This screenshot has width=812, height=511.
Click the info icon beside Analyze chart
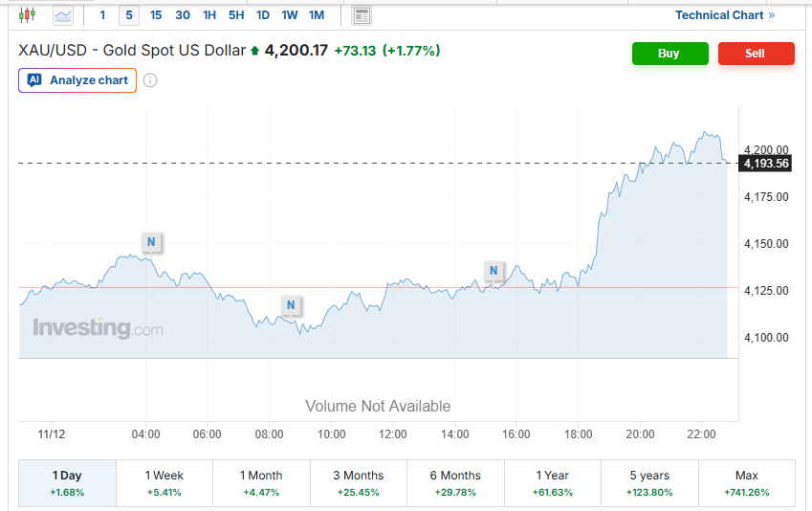pos(150,80)
